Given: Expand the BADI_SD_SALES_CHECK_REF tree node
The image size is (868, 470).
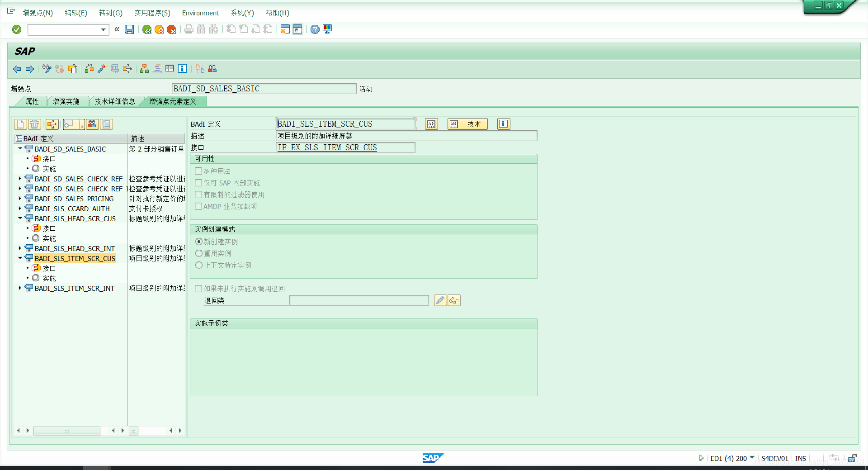Looking at the screenshot, I should tap(20, 179).
